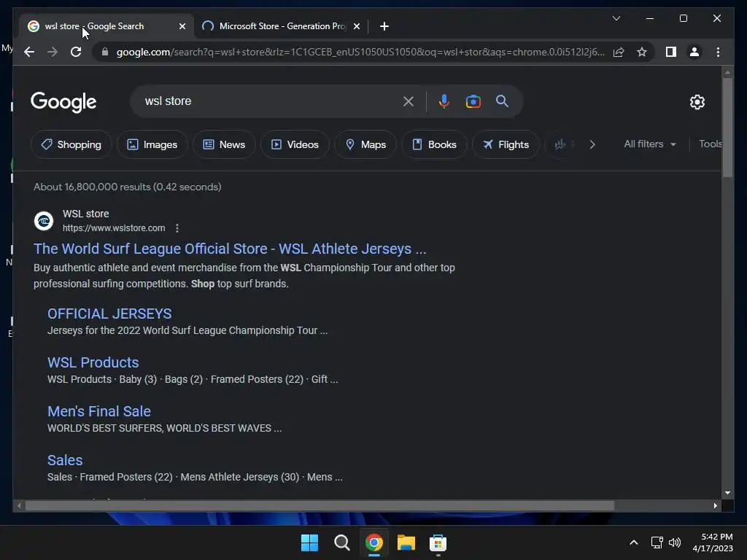Open the tab search dropdown arrow

616,18
